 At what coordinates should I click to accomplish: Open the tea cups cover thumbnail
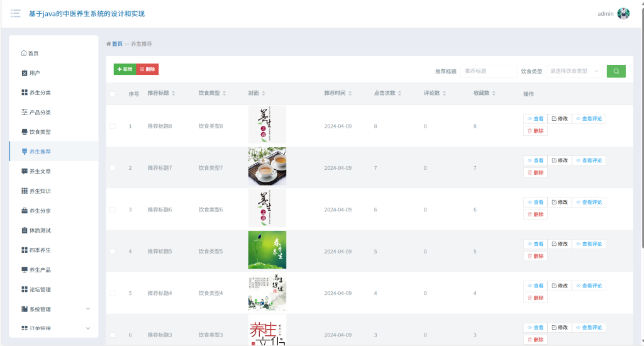pyautogui.click(x=267, y=167)
